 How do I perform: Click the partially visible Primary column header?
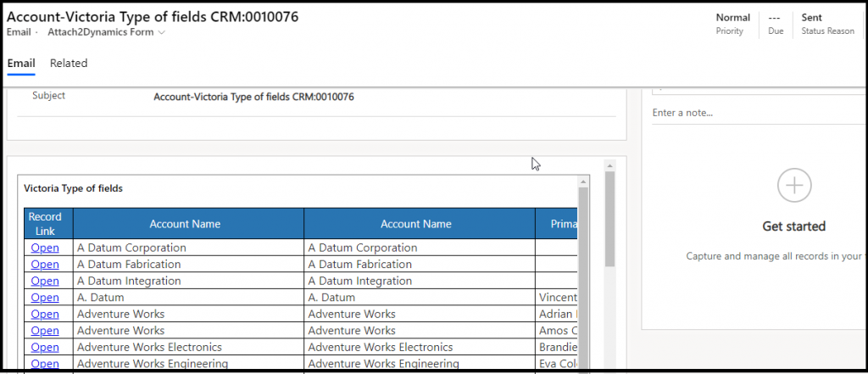pos(556,224)
